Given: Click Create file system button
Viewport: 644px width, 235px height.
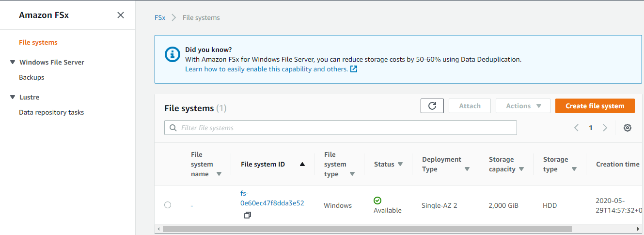Looking at the screenshot, I should (x=595, y=106).
